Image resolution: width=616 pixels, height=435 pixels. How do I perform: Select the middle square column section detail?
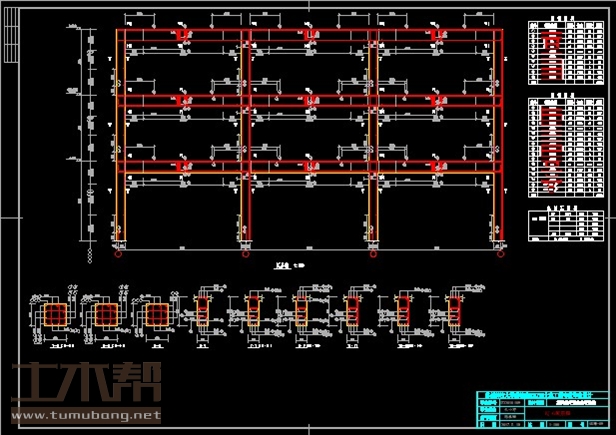click(x=104, y=315)
